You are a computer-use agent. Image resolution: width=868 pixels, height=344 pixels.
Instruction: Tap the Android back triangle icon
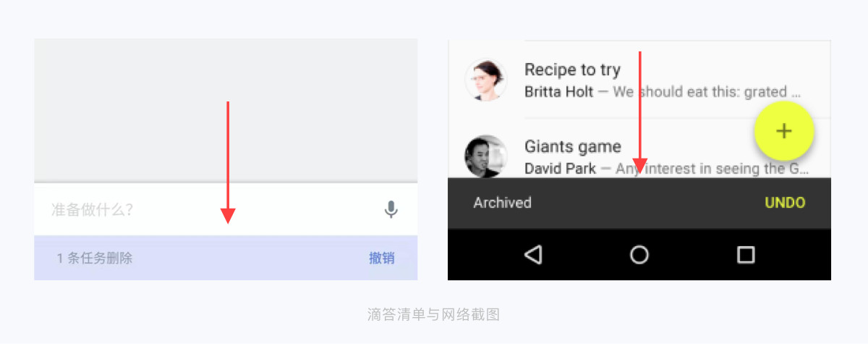[533, 254]
